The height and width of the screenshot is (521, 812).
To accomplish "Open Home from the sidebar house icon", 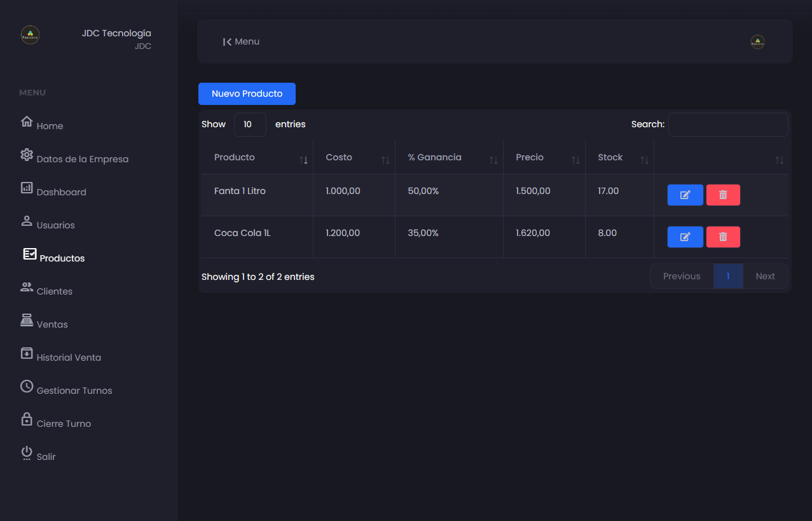I will click(x=27, y=122).
